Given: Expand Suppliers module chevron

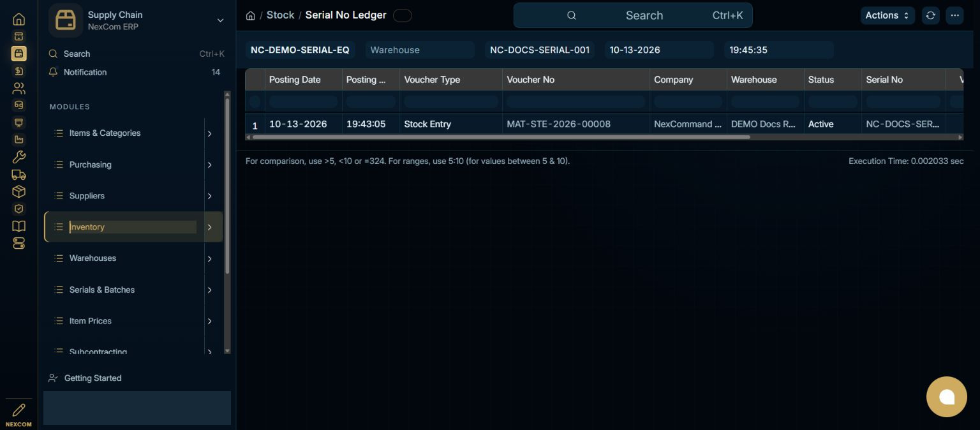Looking at the screenshot, I should pyautogui.click(x=210, y=196).
